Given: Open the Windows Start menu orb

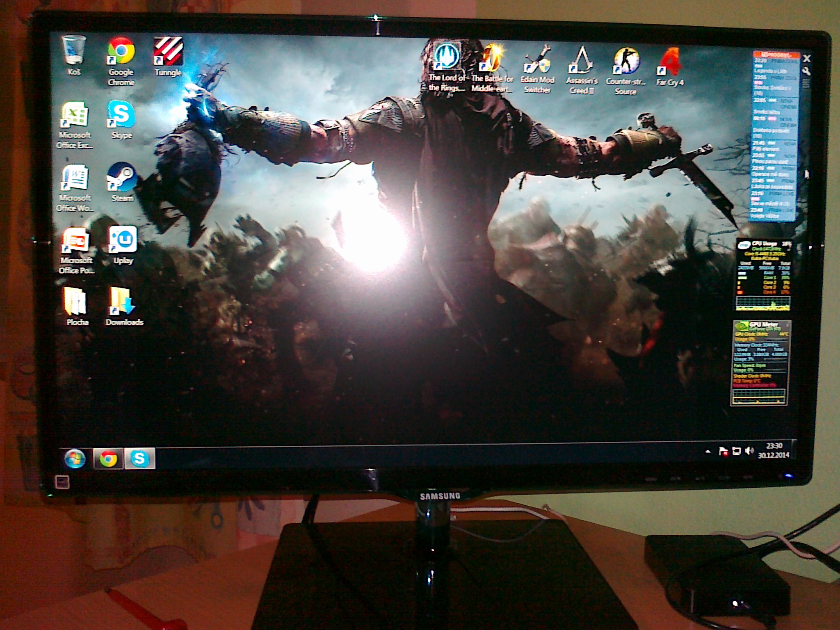Looking at the screenshot, I should pyautogui.click(x=75, y=458).
